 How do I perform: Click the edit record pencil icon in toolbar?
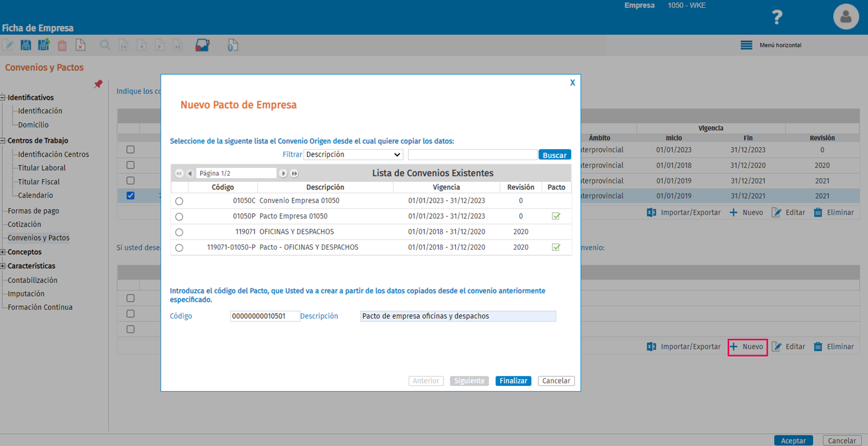pos(8,45)
